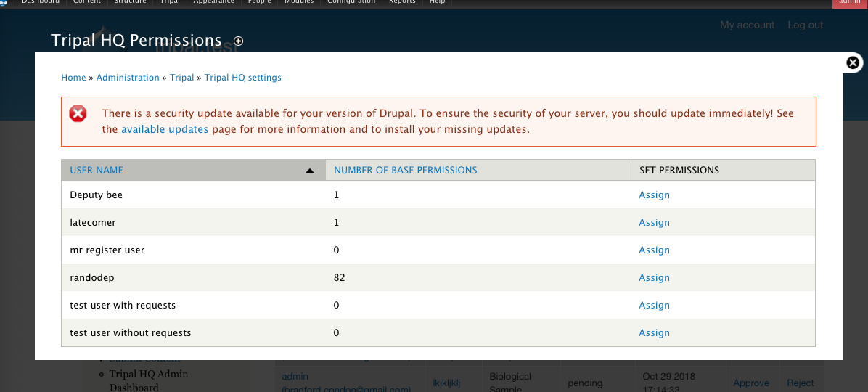The image size is (868, 392).
Task: Assign permissions for test user with requests
Action: (x=655, y=306)
